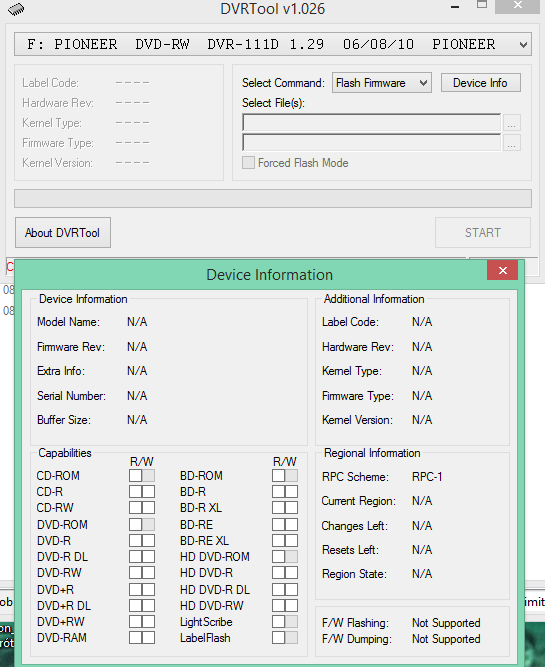Click the Device Info button
Viewport: 545px width, 667px height.
coord(480,83)
